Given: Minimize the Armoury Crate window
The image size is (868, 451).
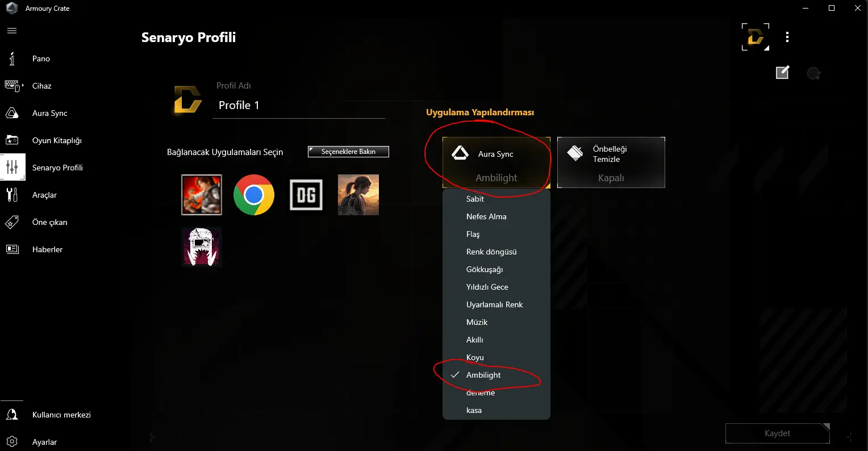Looking at the screenshot, I should (x=806, y=8).
